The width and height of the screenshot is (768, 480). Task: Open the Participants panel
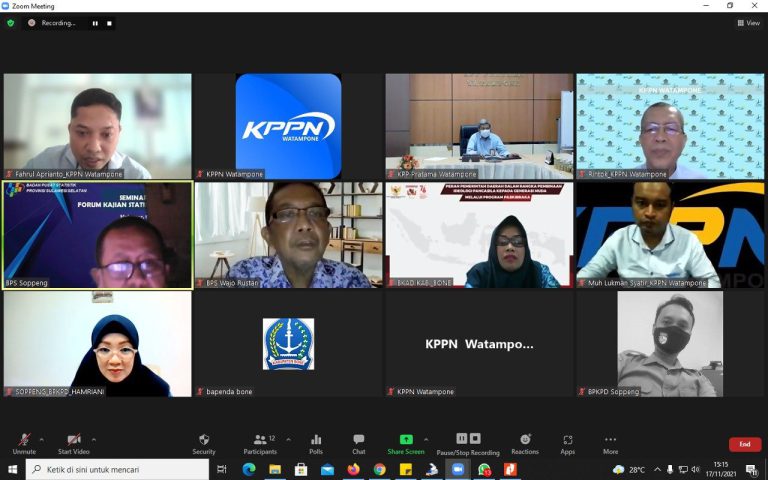261,443
